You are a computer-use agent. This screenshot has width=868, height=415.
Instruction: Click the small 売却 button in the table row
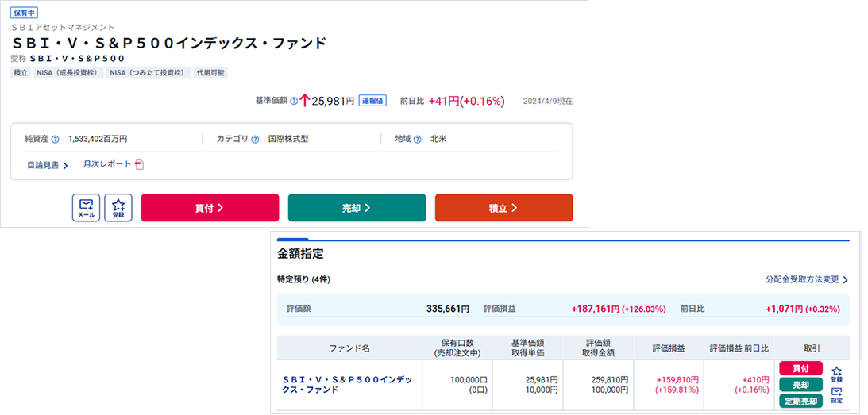point(801,385)
